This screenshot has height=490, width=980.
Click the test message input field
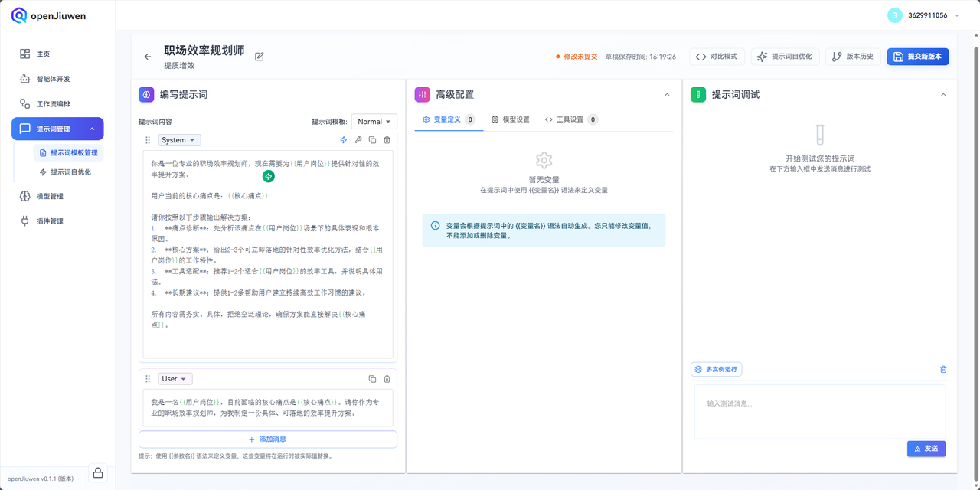coord(819,410)
